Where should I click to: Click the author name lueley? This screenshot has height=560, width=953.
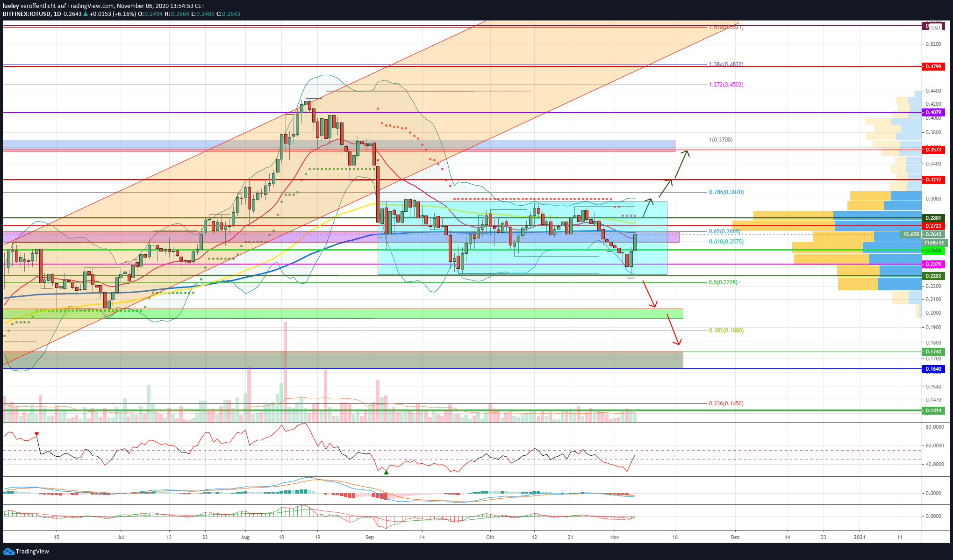pyautogui.click(x=11, y=6)
